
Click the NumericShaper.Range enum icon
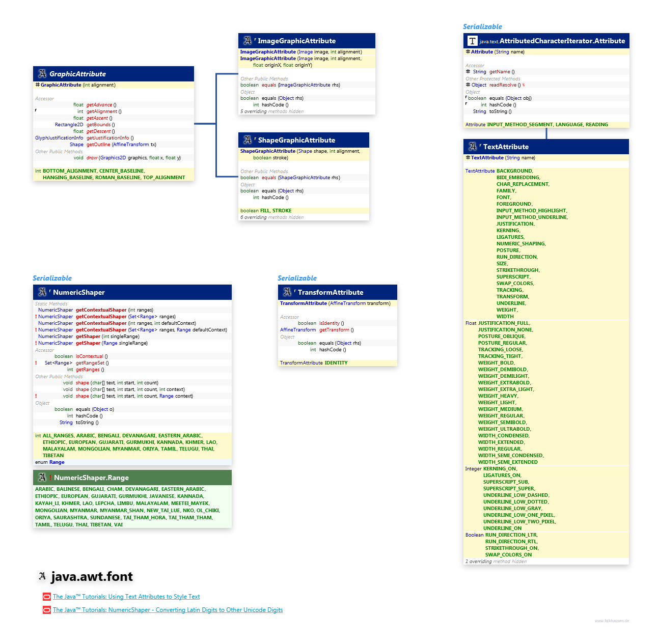point(42,478)
